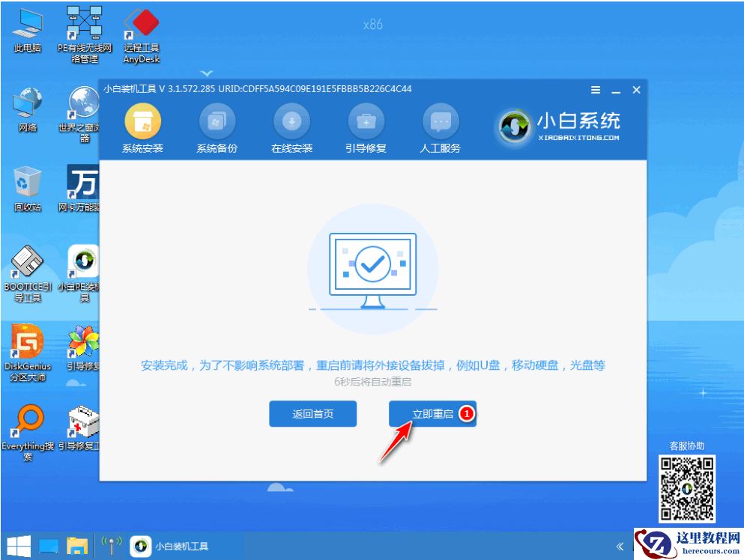Select the 系统安装 (System Install) icon
744x560 pixels.
click(x=141, y=126)
